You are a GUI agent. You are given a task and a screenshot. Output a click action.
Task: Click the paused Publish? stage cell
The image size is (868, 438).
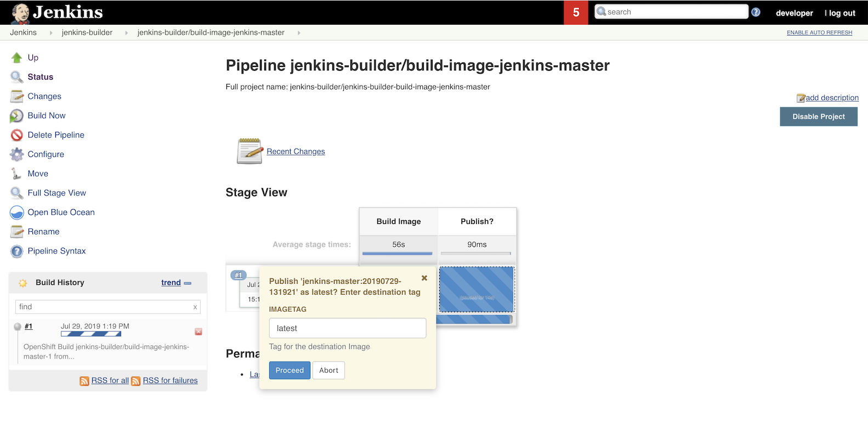click(x=477, y=289)
